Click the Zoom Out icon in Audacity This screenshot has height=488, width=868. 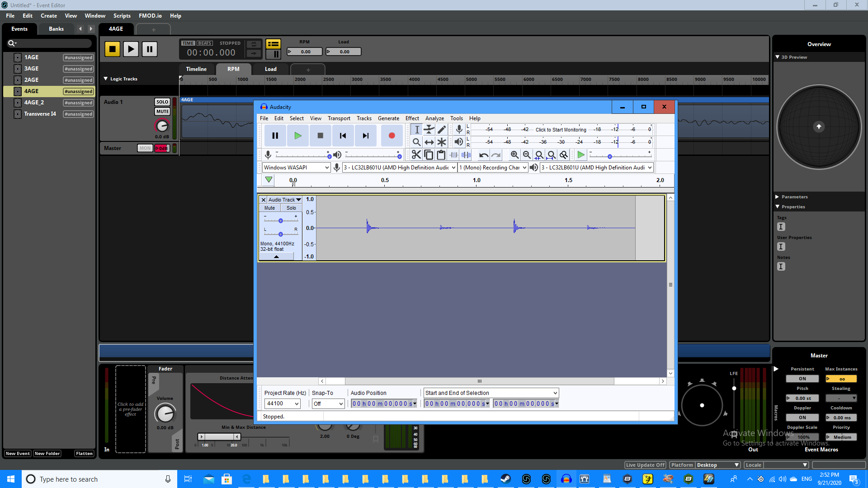pos(527,155)
